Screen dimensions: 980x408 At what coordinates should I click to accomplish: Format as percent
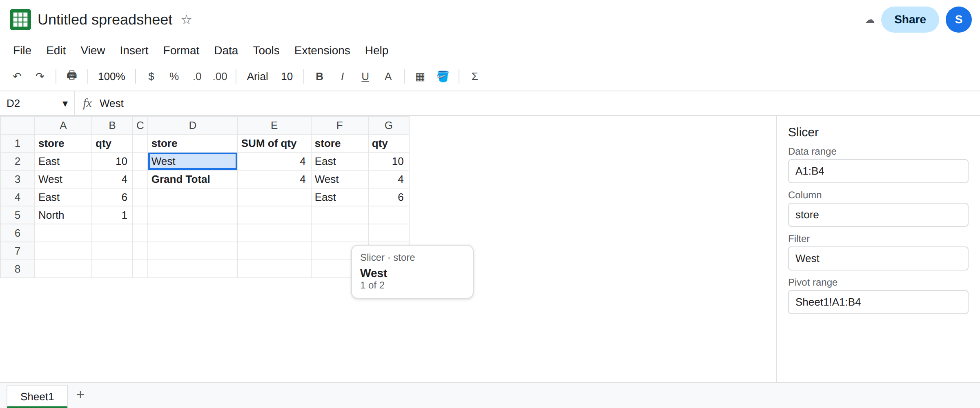174,76
